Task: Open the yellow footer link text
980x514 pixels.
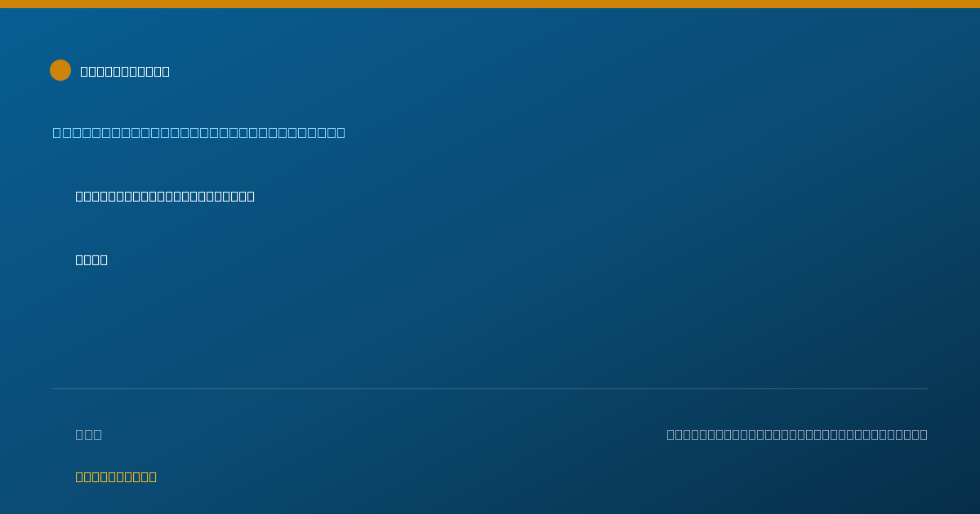Action: pos(116,476)
